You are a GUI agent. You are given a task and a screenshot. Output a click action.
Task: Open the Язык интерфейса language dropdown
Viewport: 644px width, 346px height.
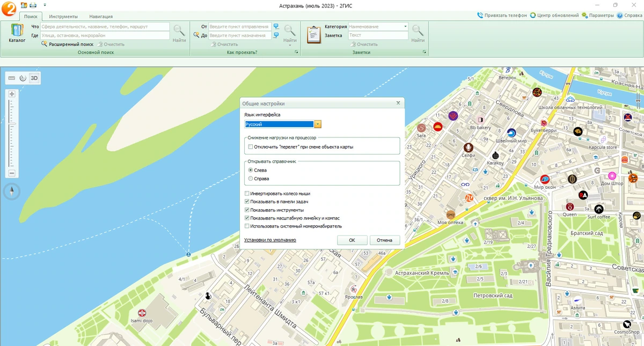[318, 124]
